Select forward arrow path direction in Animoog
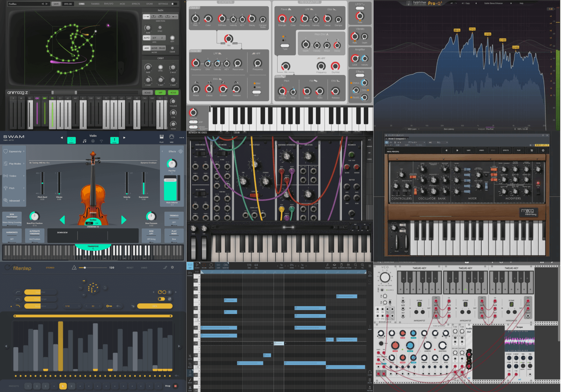This screenshot has height=392, width=561. [x=146, y=17]
